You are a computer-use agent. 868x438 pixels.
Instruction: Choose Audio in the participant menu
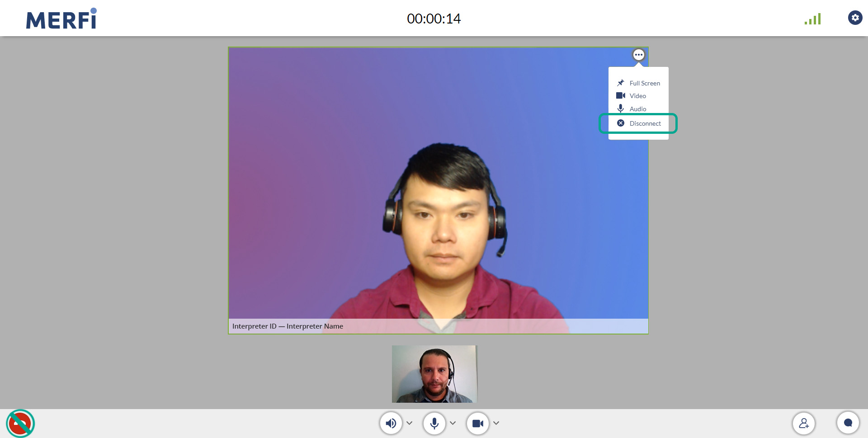pyautogui.click(x=637, y=109)
